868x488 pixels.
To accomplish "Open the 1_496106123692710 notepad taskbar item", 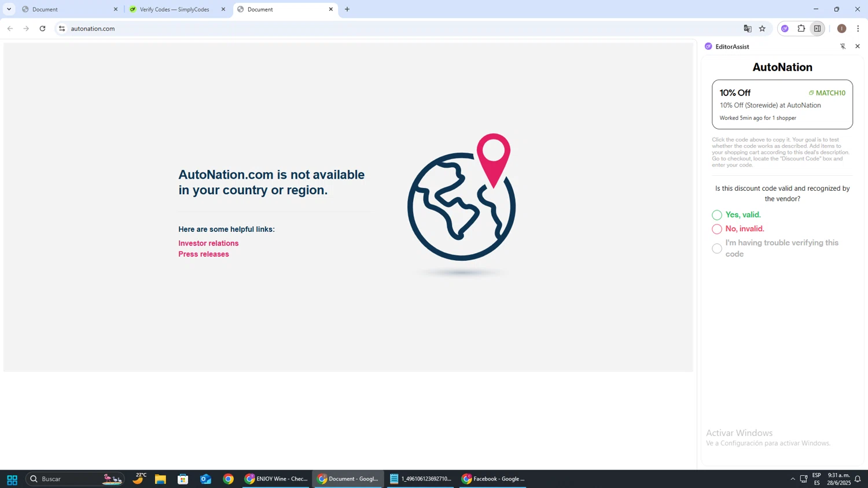I will pyautogui.click(x=421, y=479).
